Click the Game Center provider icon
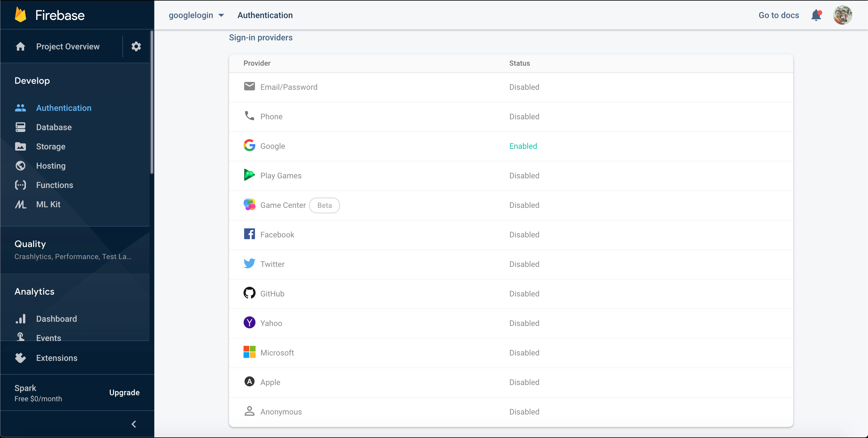The height and width of the screenshot is (438, 868). pyautogui.click(x=249, y=204)
